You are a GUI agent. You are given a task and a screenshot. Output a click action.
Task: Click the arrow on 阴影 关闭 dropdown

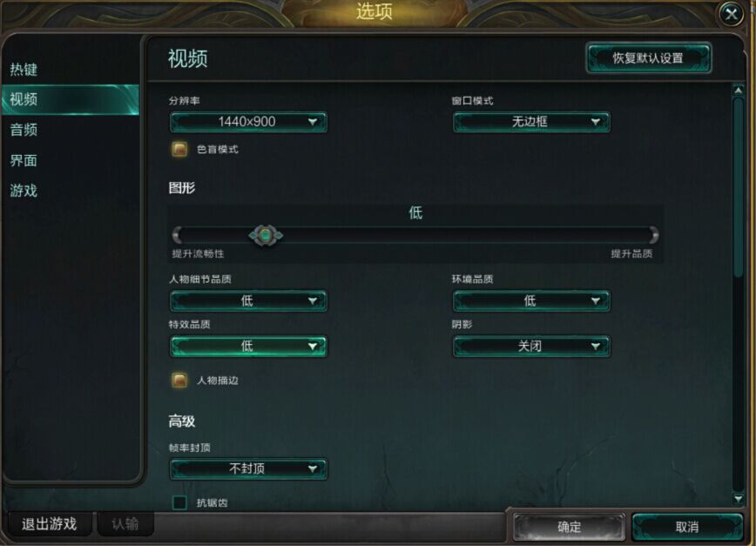(x=596, y=346)
